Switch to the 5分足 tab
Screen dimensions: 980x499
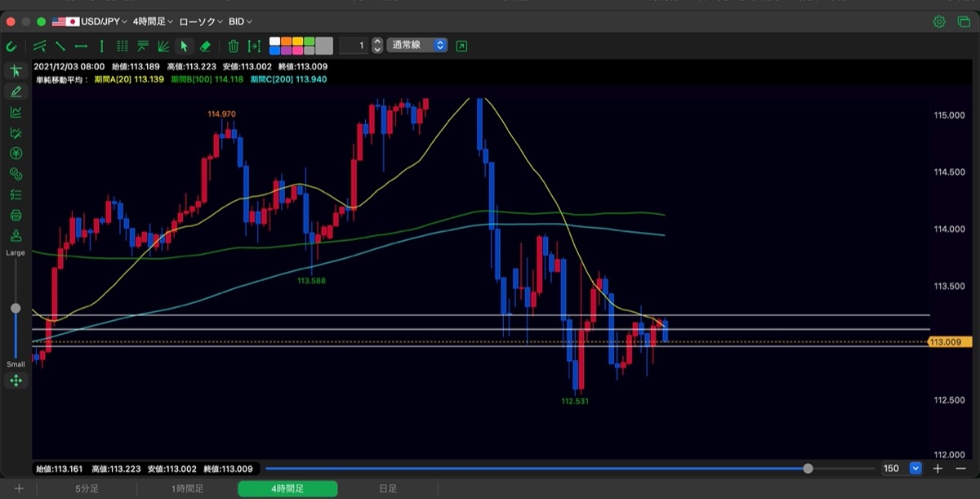[x=87, y=488]
